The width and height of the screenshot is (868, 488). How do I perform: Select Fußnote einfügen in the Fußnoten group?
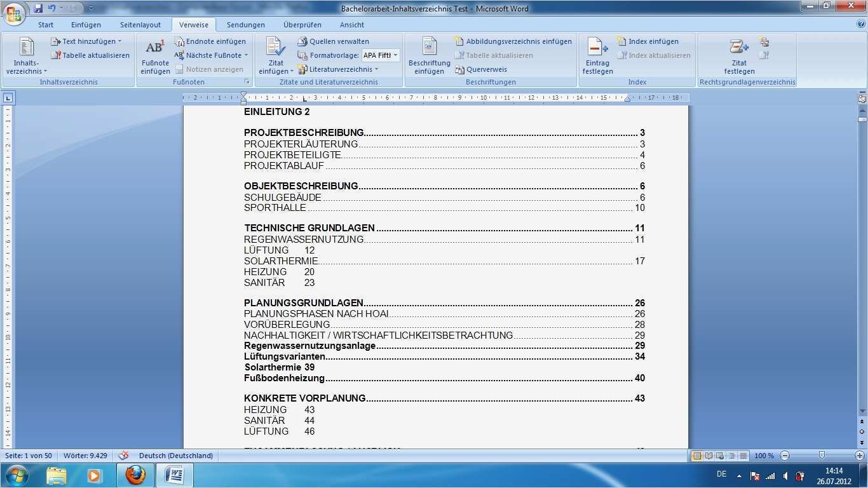click(x=154, y=56)
